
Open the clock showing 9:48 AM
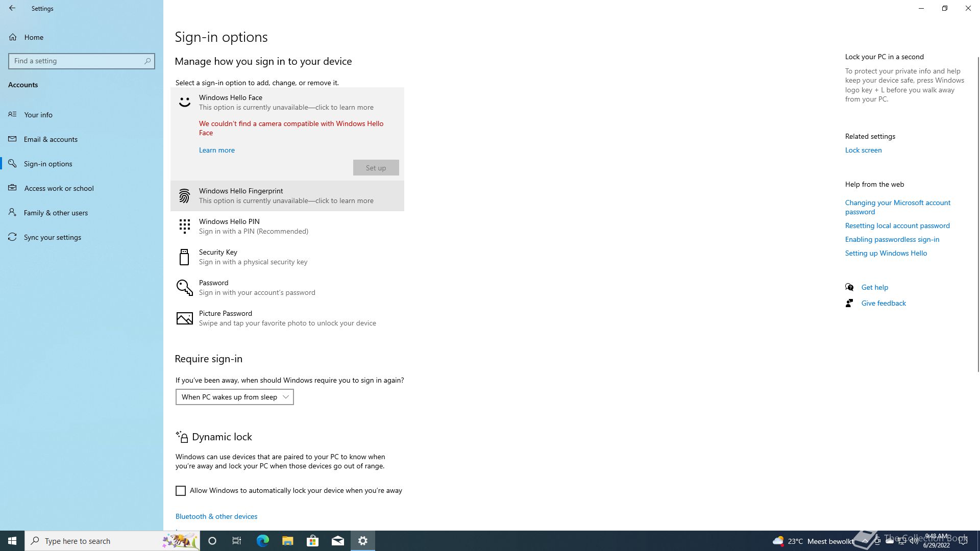pos(936,541)
